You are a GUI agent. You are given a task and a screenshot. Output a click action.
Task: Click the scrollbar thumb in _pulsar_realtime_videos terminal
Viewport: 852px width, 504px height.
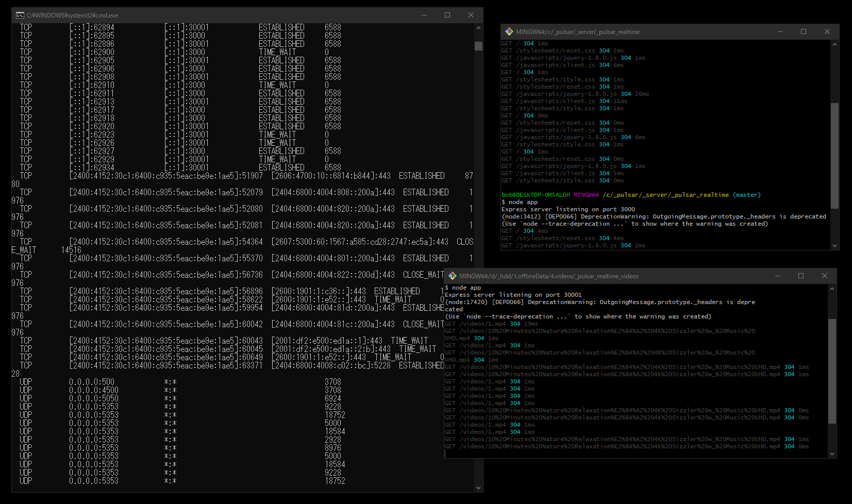pos(831,371)
